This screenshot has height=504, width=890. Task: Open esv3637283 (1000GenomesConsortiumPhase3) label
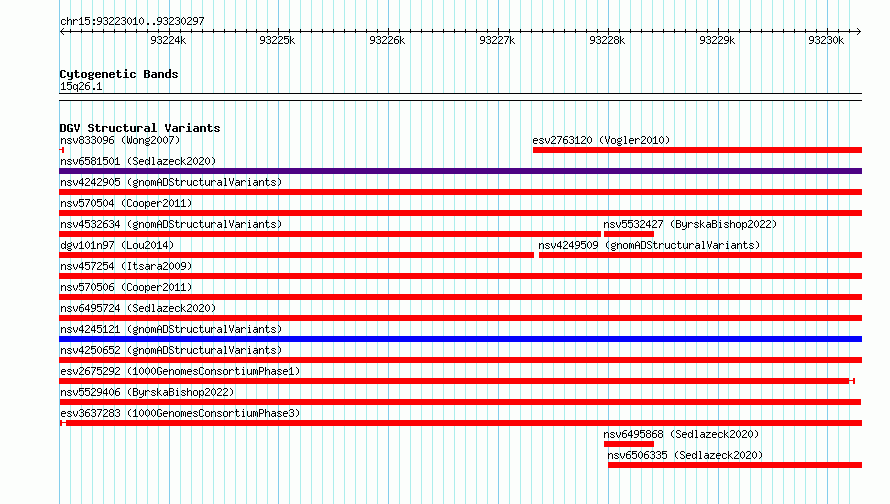click(x=180, y=413)
